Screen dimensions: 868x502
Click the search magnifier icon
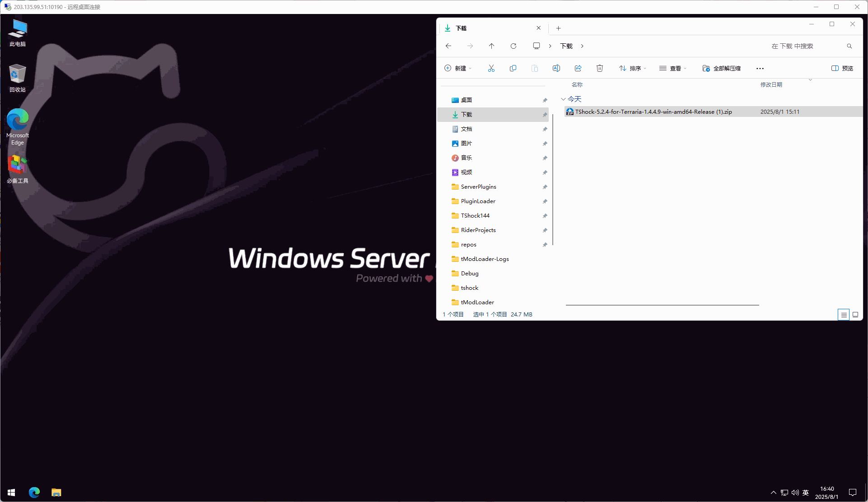point(849,46)
